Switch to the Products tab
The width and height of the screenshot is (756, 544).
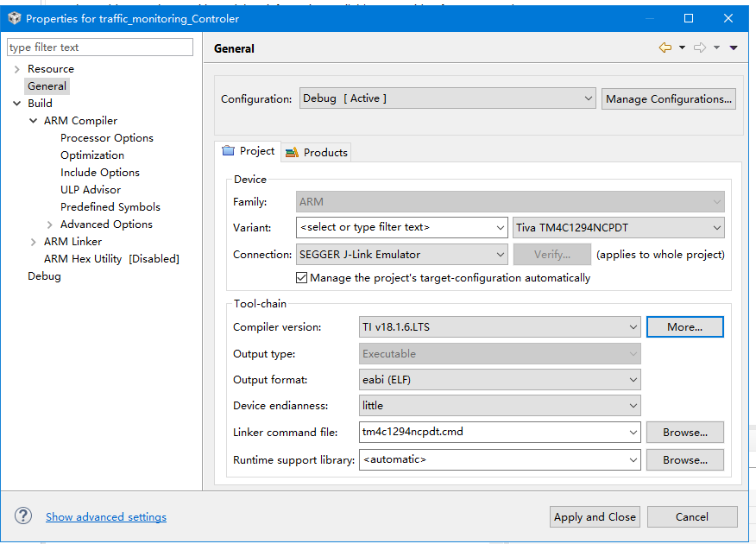[317, 152]
